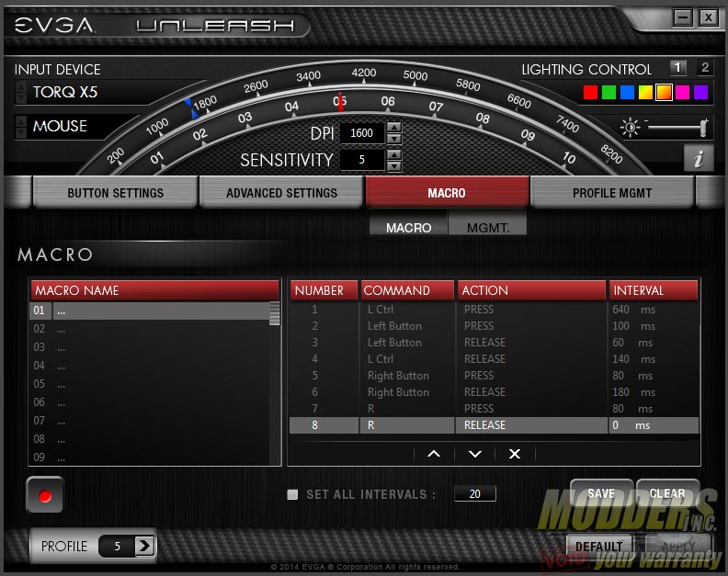Click the Set All Intervals value field

[474, 494]
